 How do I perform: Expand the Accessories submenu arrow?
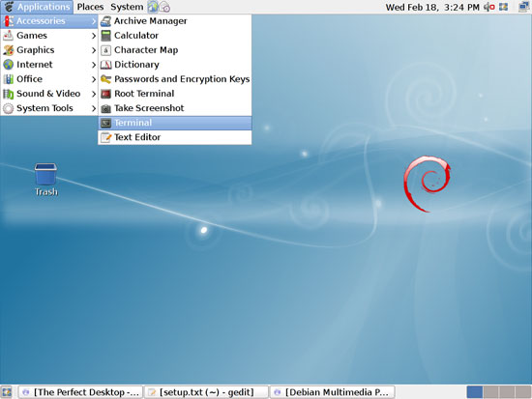(94, 21)
